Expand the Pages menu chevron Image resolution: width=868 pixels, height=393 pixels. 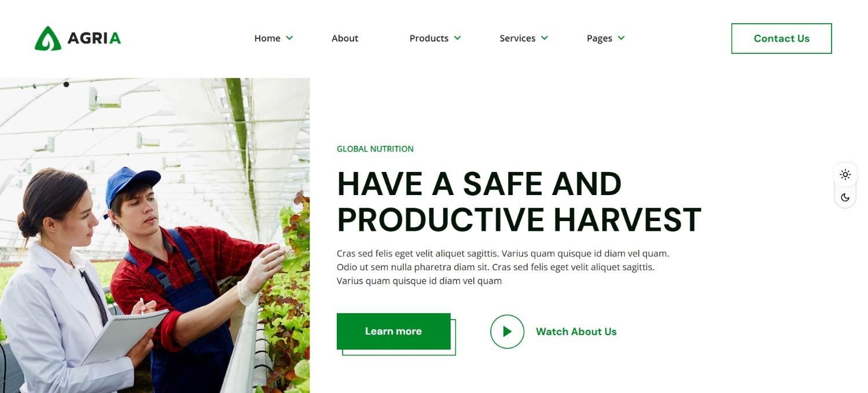[x=621, y=38]
